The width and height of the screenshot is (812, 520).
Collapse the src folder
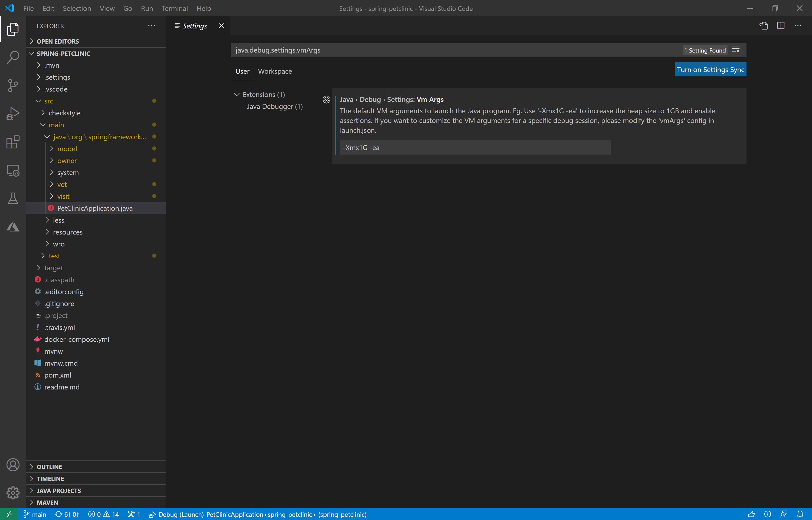coord(96,101)
